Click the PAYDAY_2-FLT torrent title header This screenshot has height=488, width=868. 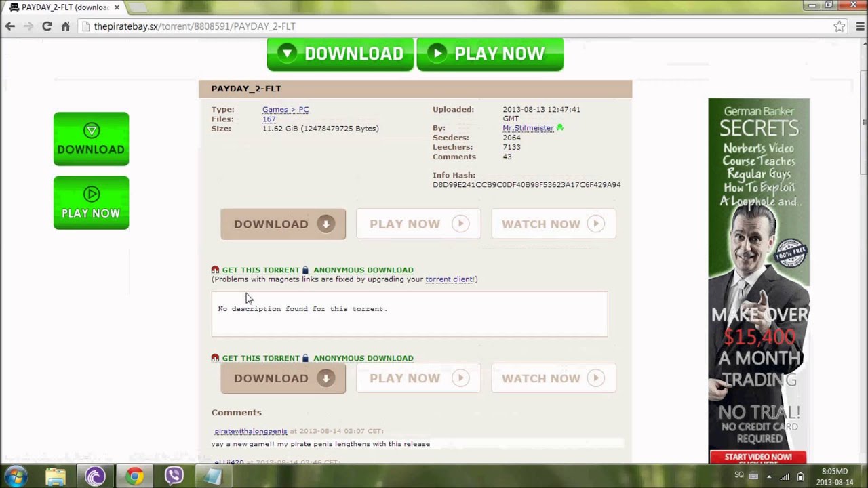[x=245, y=89]
